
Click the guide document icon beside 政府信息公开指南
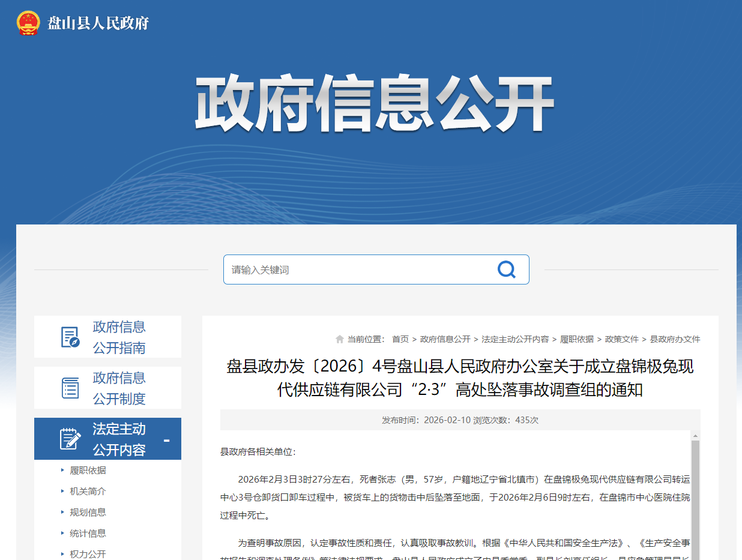pos(70,337)
